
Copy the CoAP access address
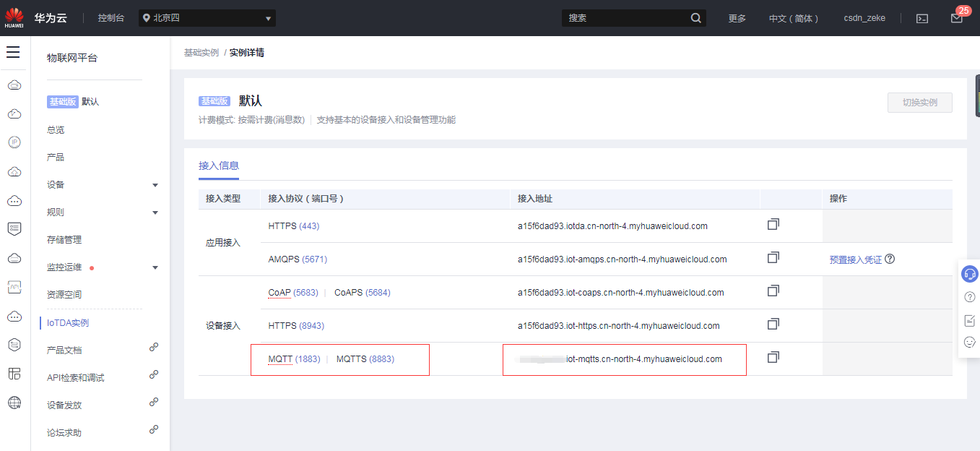(x=773, y=291)
